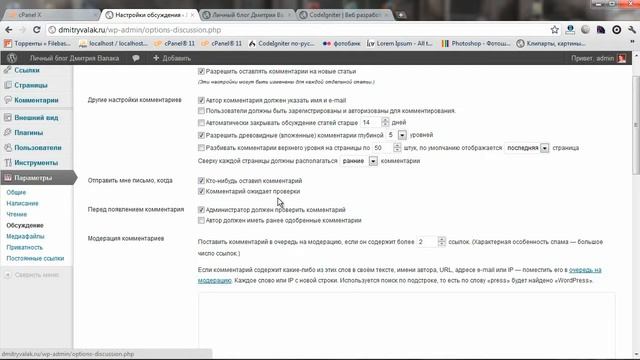Viewport: 640px width, 360px height.
Task: Click the Плагины sidebar icon
Action: [8, 132]
